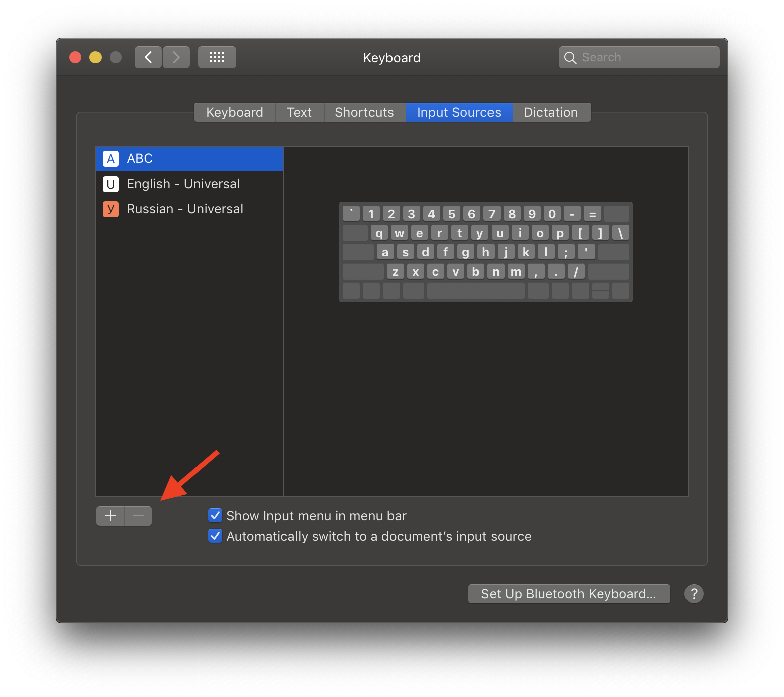
Task: Enable the Show Input menu checkbox again
Action: (x=215, y=515)
